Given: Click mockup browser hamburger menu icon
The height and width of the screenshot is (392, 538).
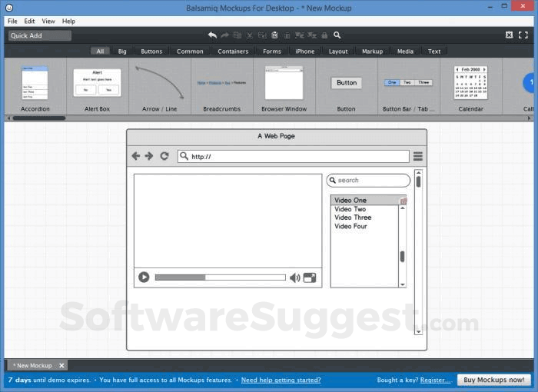Looking at the screenshot, I should pos(418,156).
